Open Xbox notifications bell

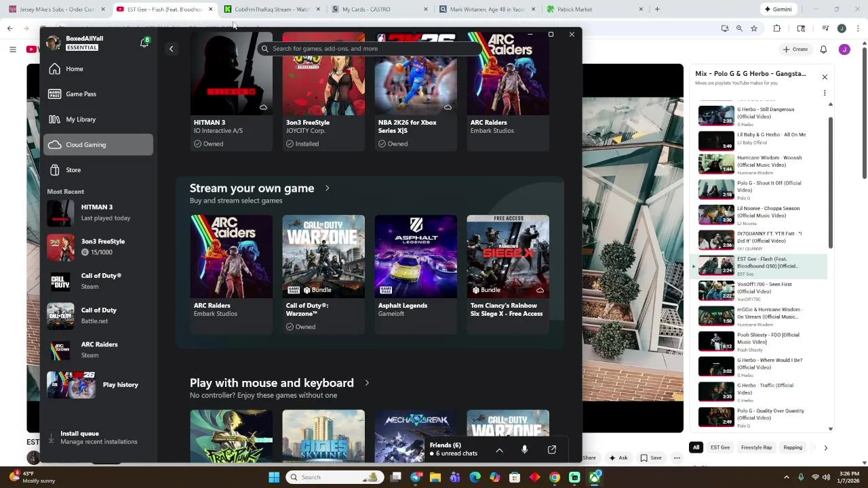click(x=144, y=43)
